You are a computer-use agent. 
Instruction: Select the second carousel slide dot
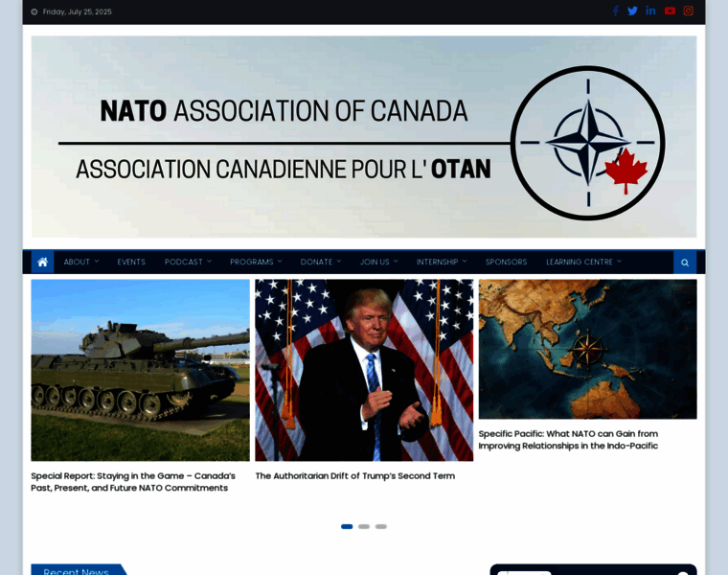click(364, 527)
